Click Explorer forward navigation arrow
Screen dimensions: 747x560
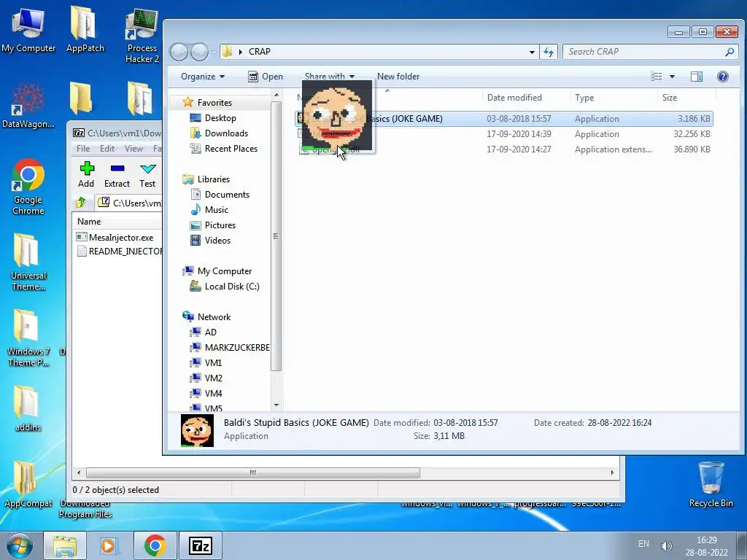(199, 52)
